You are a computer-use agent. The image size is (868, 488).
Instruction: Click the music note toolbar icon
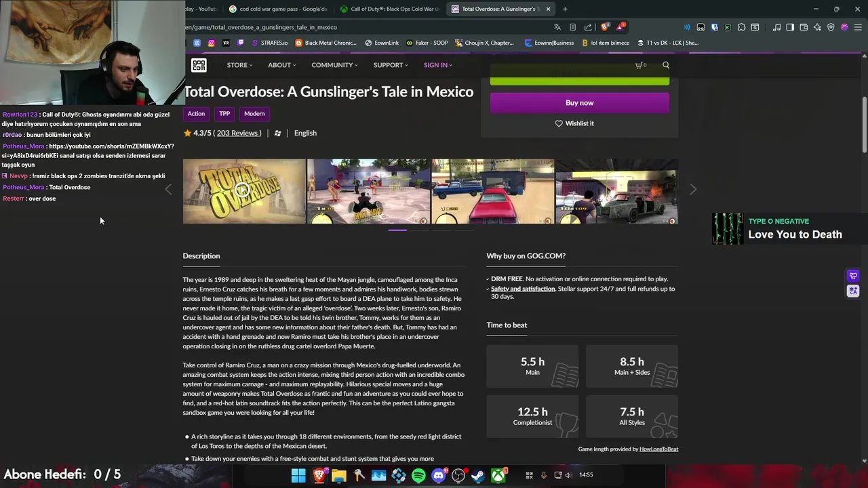776,27
